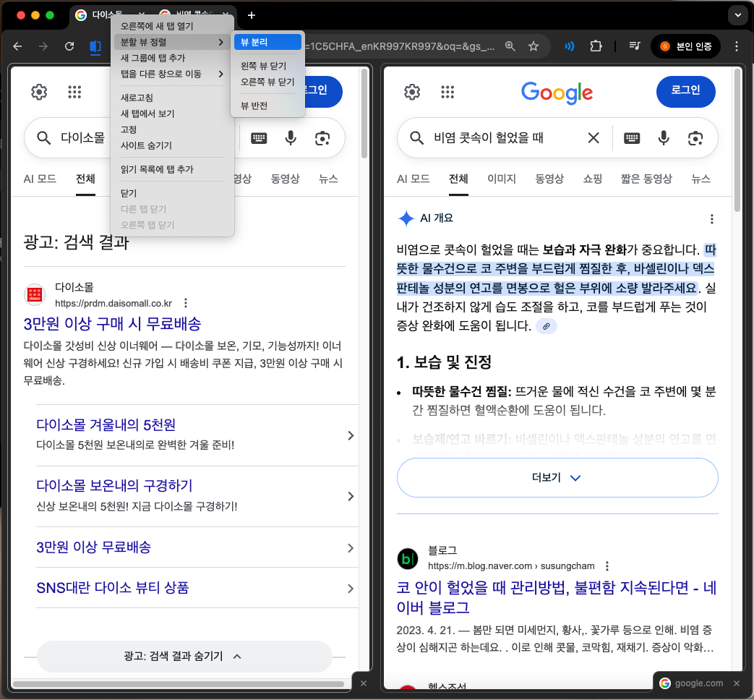This screenshot has height=700, width=754.
Task: Open Google Lens image search in right pane
Action: click(695, 138)
